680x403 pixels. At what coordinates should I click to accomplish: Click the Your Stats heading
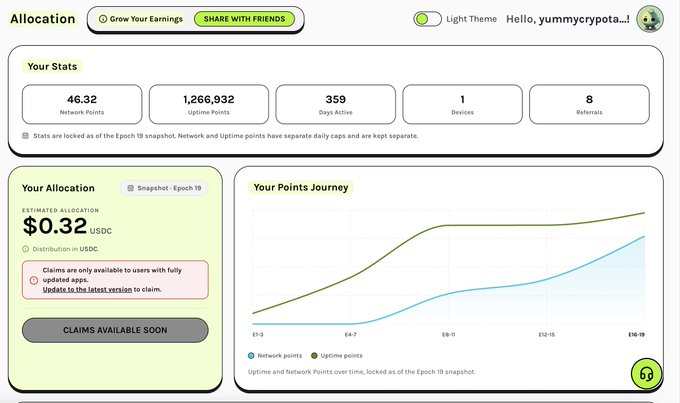point(52,66)
